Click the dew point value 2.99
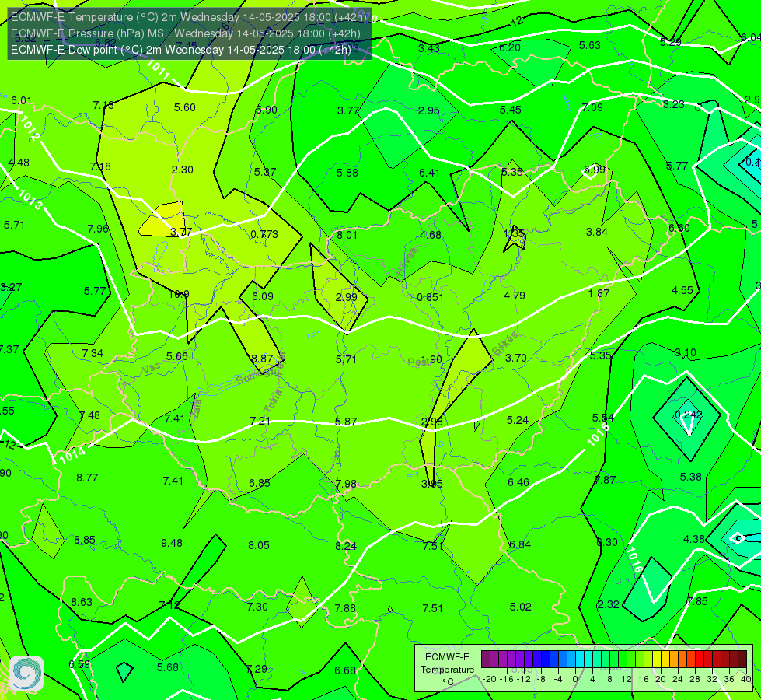This screenshot has height=700, width=761. point(347,297)
